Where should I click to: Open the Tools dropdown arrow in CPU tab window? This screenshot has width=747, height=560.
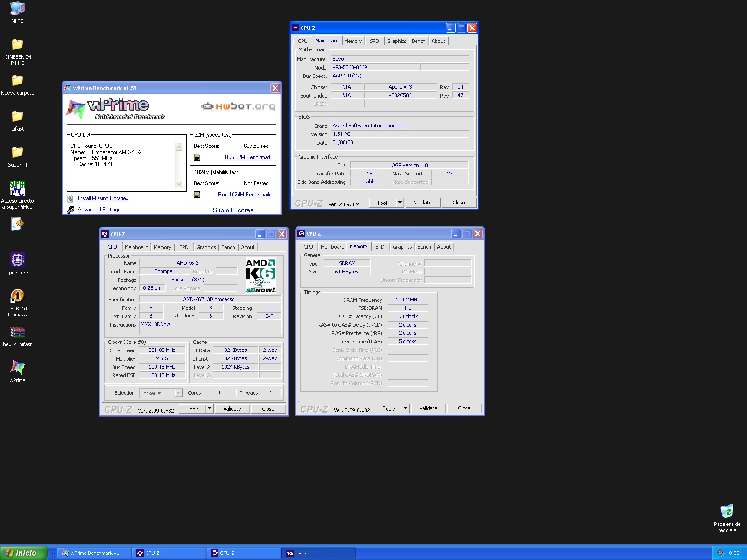[x=209, y=409]
